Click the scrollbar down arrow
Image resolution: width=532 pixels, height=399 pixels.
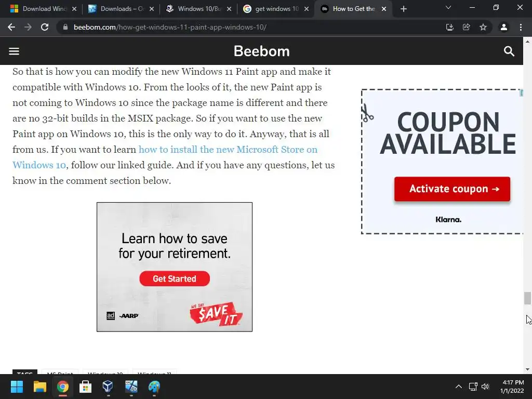(527, 369)
